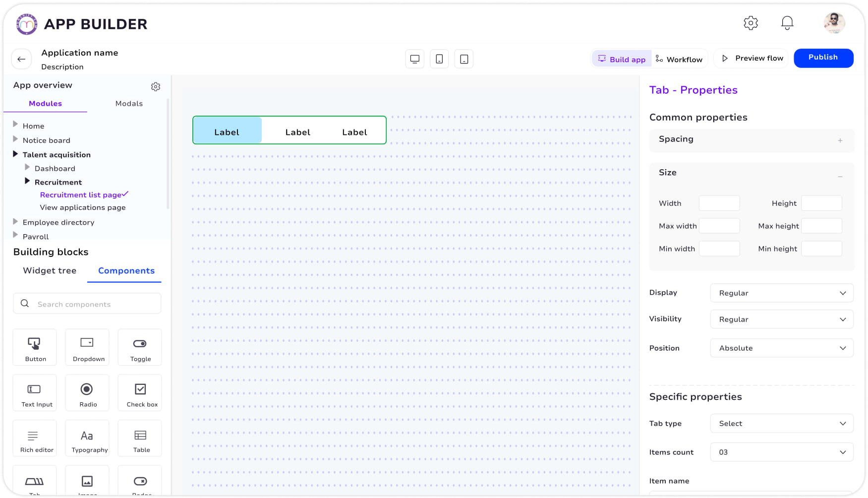Image resolution: width=868 pixels, height=498 pixels.
Task: Select the first highlighted Label tab
Action: click(x=227, y=130)
